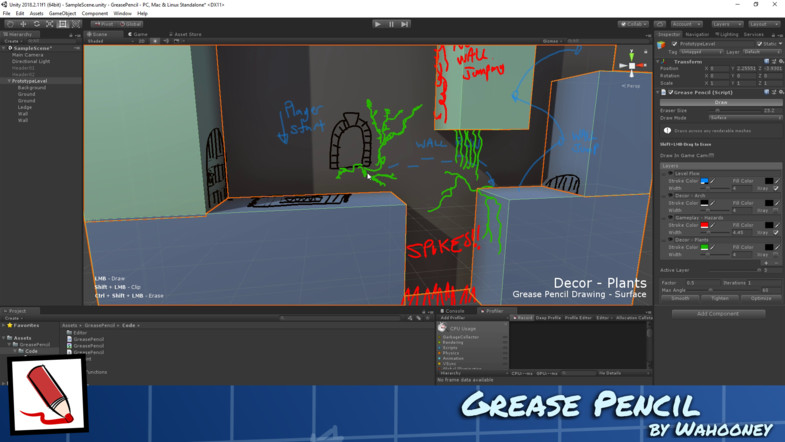The height and width of the screenshot is (442, 785).
Task: Click Gameplay Hazards red stroke color
Action: pyautogui.click(x=704, y=225)
